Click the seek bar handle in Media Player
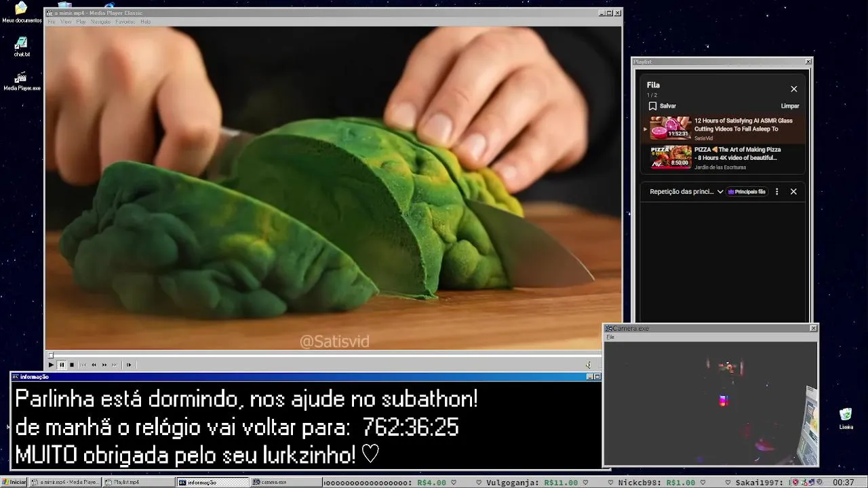Image resolution: width=868 pixels, height=488 pixels. [x=51, y=355]
